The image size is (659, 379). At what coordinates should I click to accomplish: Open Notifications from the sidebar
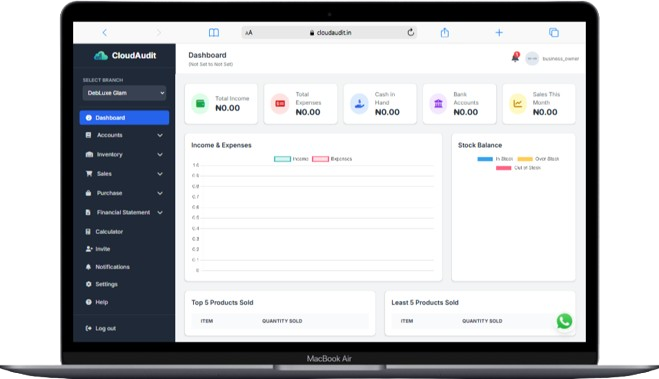pos(112,267)
